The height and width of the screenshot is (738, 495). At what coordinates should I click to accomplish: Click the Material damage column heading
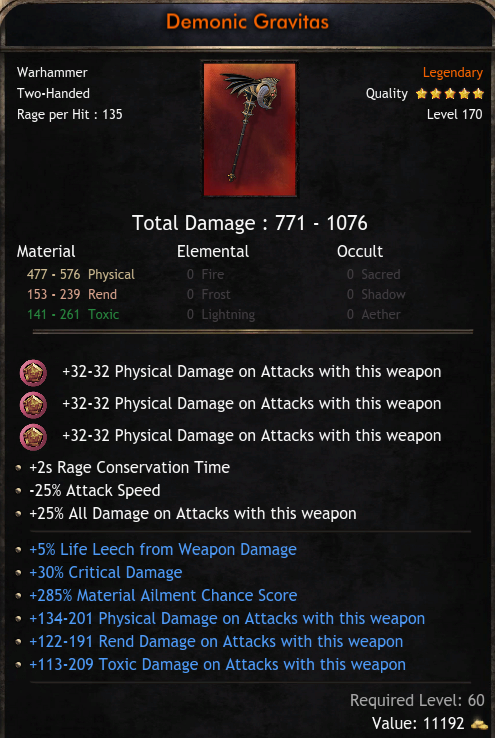[x=46, y=251]
